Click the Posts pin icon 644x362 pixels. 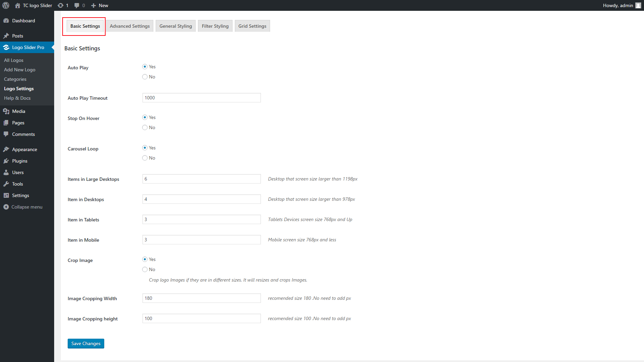[6, 36]
